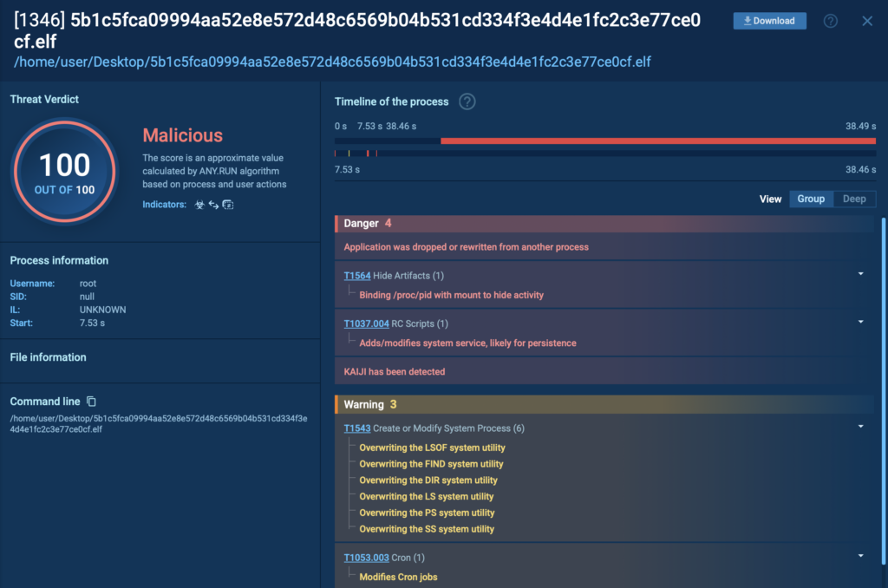The image size is (888, 588).
Task: Collapse the T1543 Create or Modify System Process section
Action: pos(860,427)
